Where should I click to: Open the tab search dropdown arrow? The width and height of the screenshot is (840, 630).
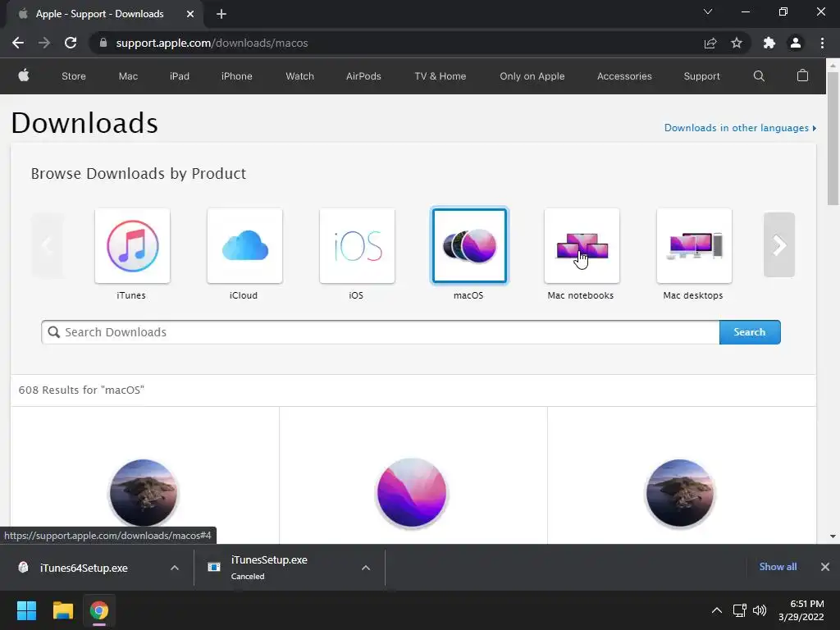point(708,11)
